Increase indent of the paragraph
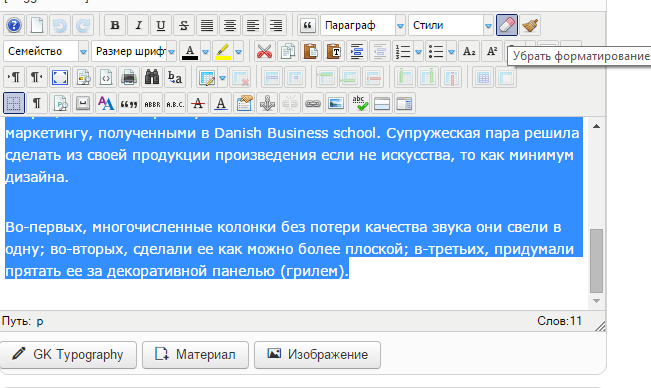The image size is (651, 388). click(x=357, y=51)
